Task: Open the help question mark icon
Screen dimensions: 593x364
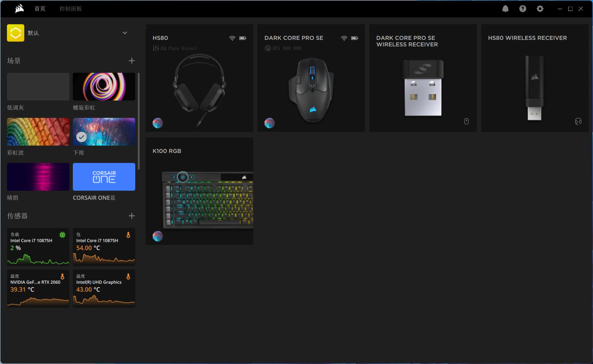Action: point(523,9)
